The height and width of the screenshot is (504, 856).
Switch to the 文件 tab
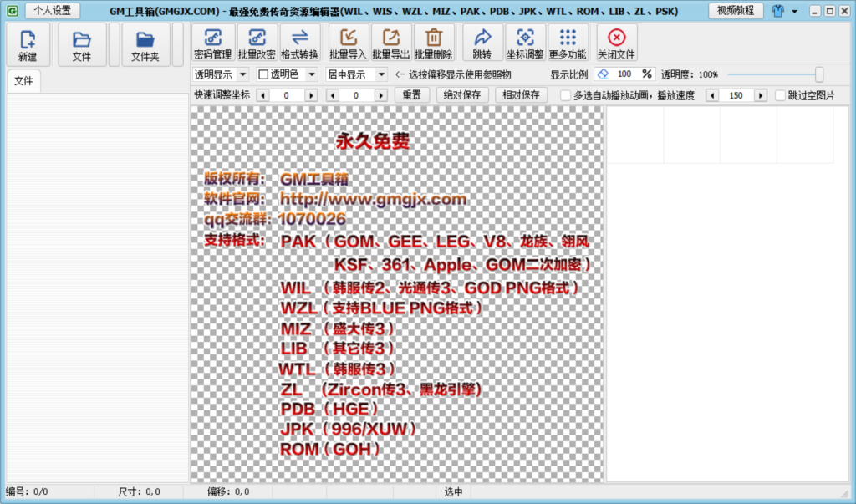23,81
